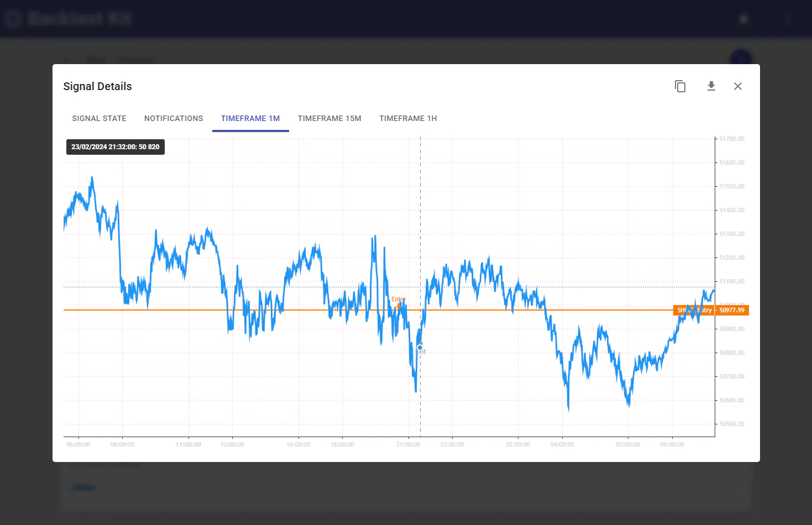
Task: Click the Exit marker dot on chart
Action: (420, 348)
